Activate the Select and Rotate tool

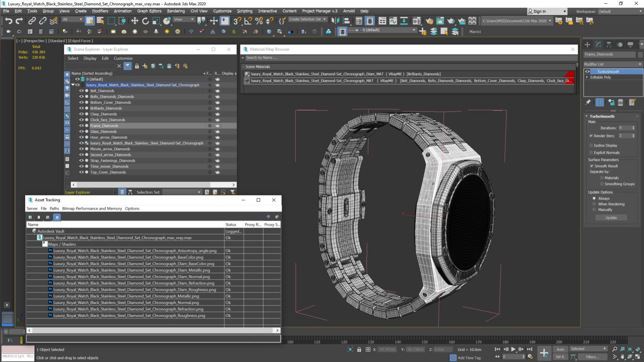145,21
